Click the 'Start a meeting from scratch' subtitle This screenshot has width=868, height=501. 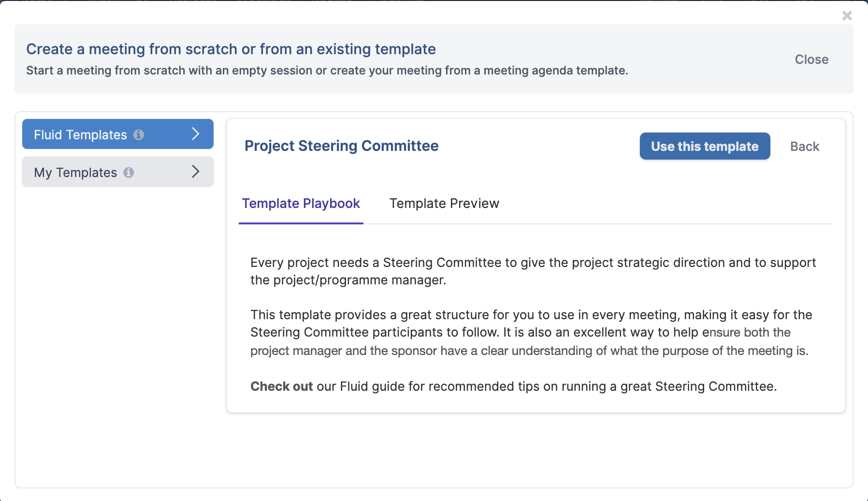(x=327, y=71)
